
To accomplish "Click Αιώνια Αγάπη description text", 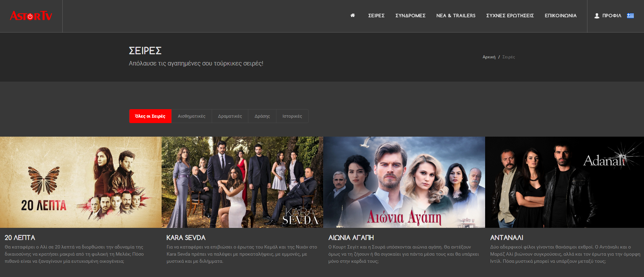I will pyautogui.click(x=404, y=254).
